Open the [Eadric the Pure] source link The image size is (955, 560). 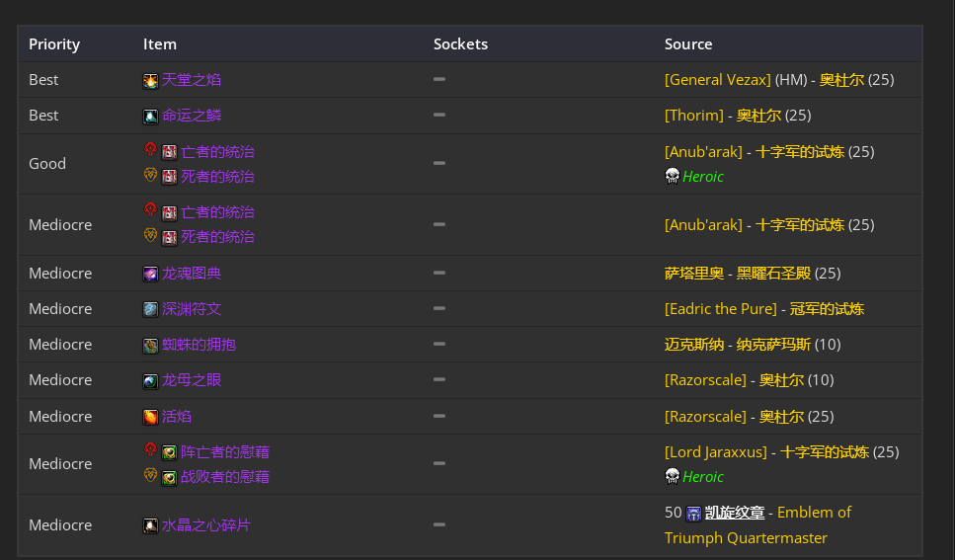click(x=720, y=309)
